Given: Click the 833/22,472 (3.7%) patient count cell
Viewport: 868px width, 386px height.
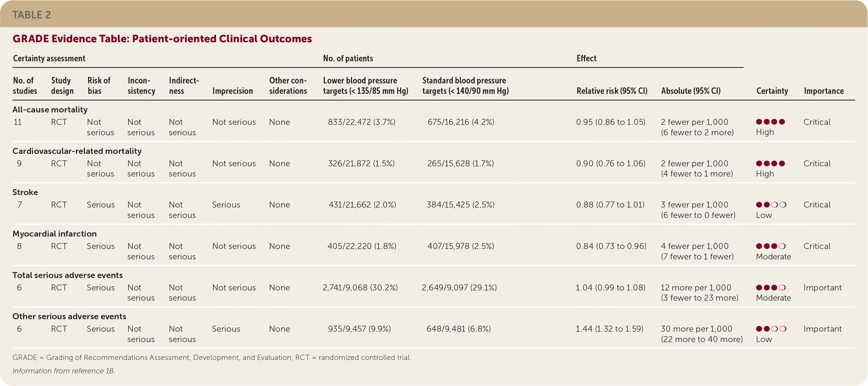Looking at the screenshot, I should (361, 122).
